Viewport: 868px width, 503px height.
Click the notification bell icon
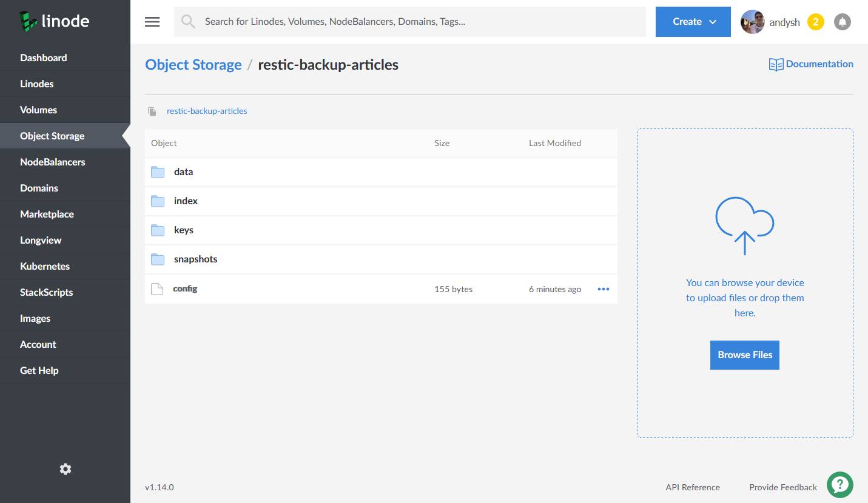(x=843, y=21)
